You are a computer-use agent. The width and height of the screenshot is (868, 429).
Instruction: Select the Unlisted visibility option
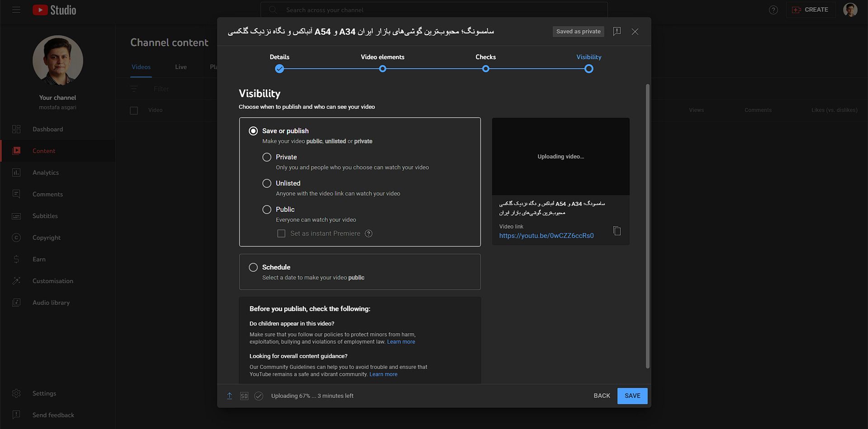267,183
